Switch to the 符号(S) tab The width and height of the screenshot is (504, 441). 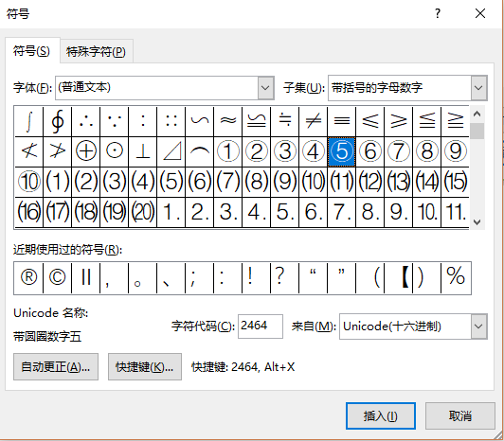(x=31, y=51)
